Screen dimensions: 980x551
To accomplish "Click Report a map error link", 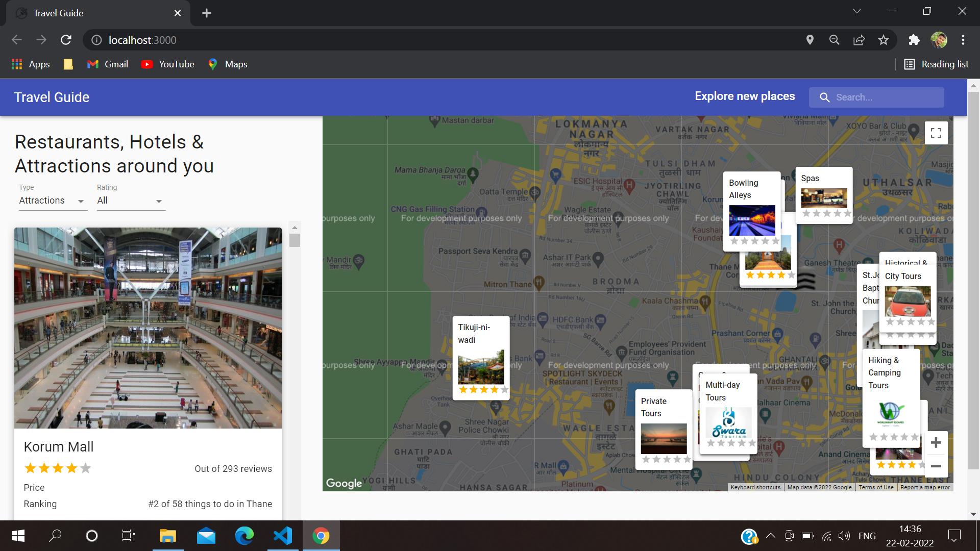I will [x=925, y=487].
